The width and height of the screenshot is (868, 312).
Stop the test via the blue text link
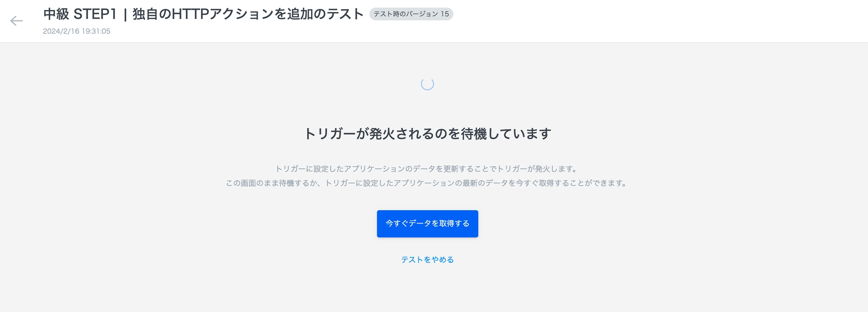(427, 260)
